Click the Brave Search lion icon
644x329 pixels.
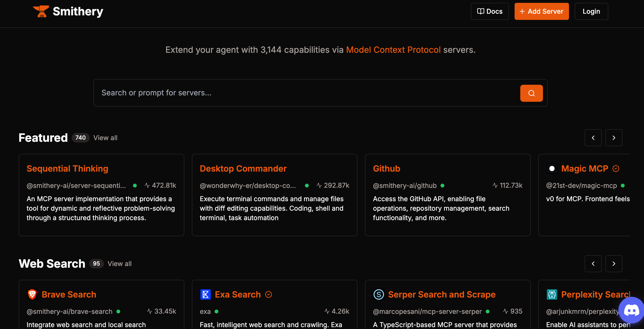pos(32,294)
